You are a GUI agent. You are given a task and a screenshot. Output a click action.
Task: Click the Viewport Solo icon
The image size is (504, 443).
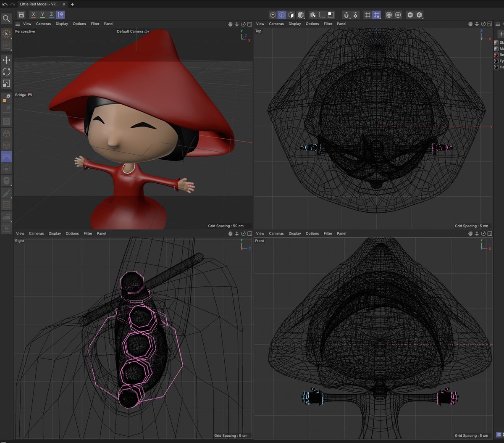(331, 15)
